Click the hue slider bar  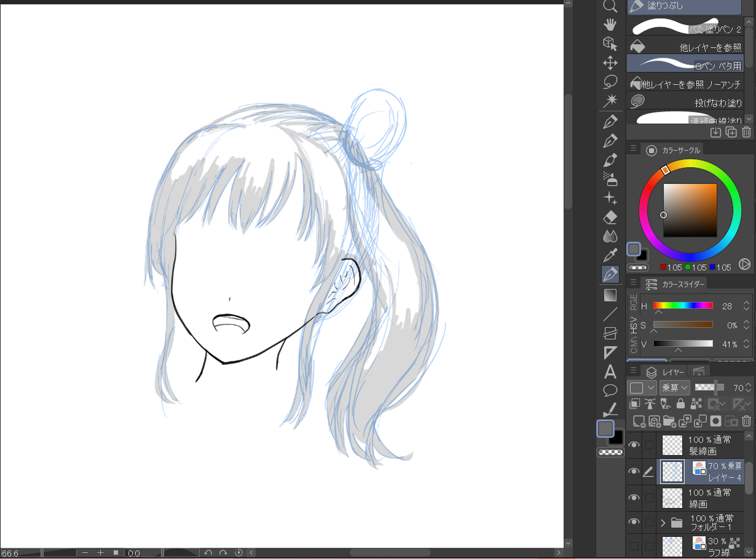(x=683, y=306)
